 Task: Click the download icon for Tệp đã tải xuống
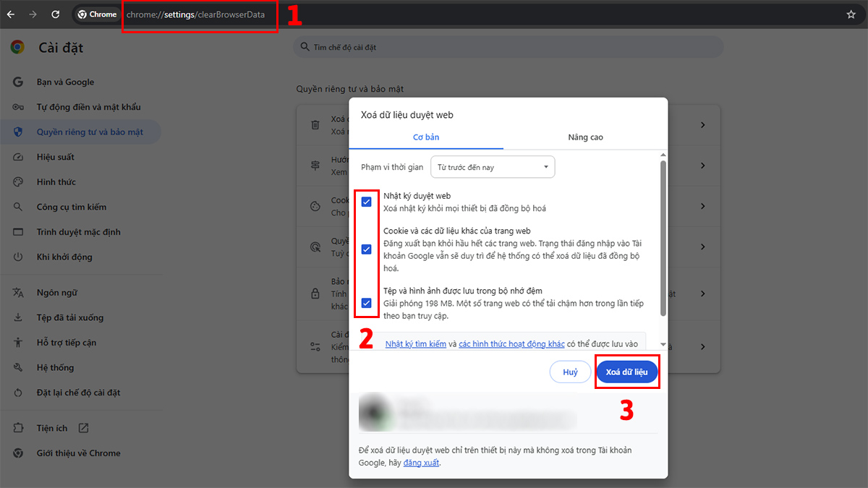click(19, 317)
